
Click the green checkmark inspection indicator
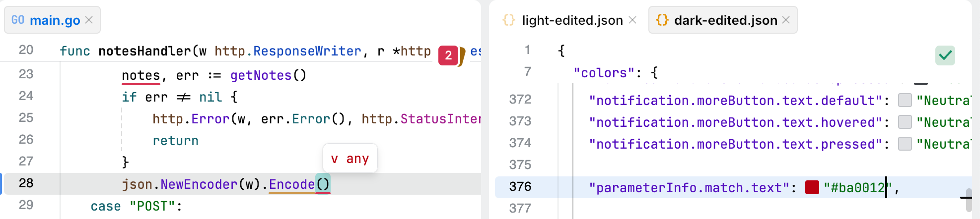(x=945, y=55)
